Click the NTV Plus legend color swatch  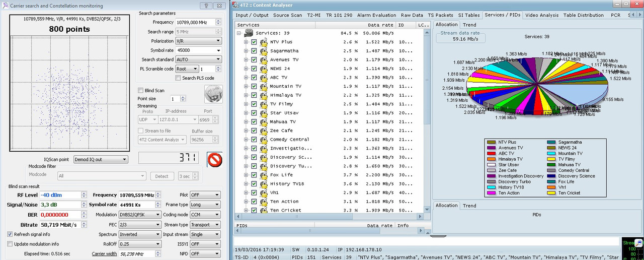coord(492,142)
